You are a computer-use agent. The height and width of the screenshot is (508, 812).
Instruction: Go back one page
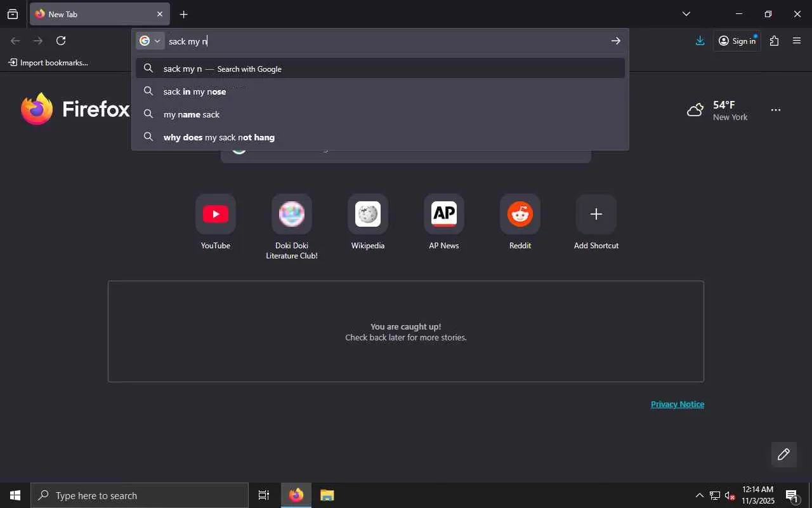[15, 41]
